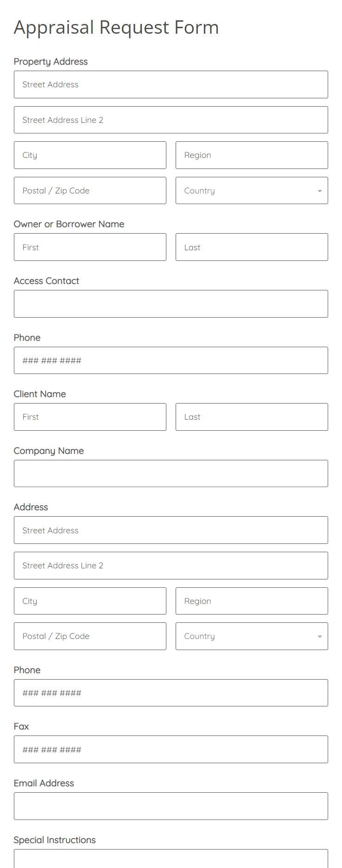Click the Postal / Zip Code under Property Address
342x868 pixels.
pyautogui.click(x=90, y=190)
